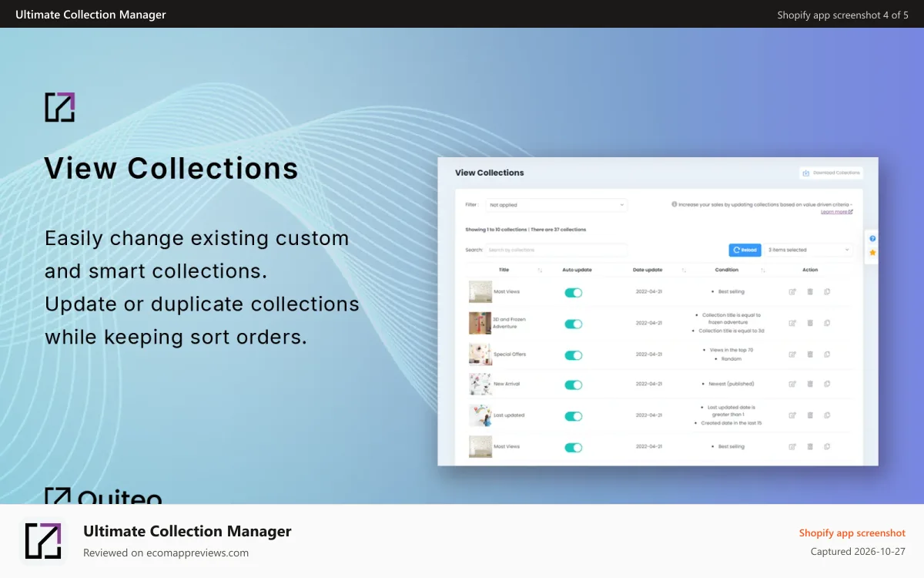This screenshot has width=924, height=578.
Task: Click the Download Collections button
Action: coord(831,173)
